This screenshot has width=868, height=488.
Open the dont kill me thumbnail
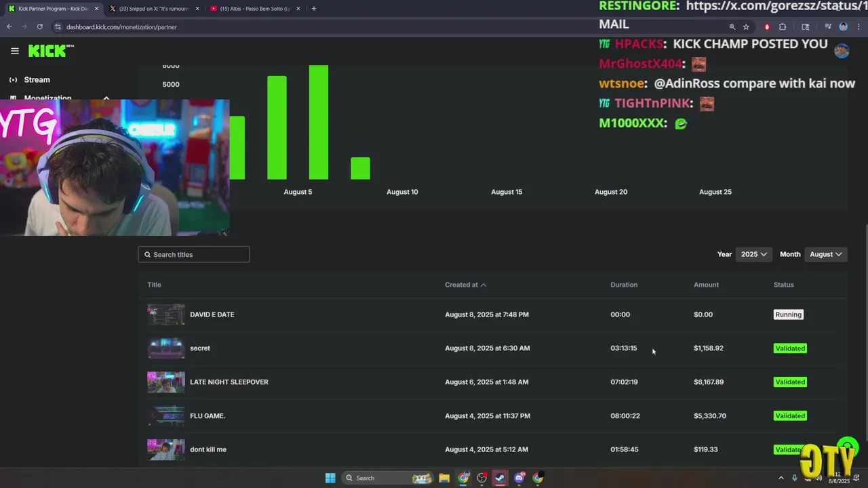coord(166,449)
